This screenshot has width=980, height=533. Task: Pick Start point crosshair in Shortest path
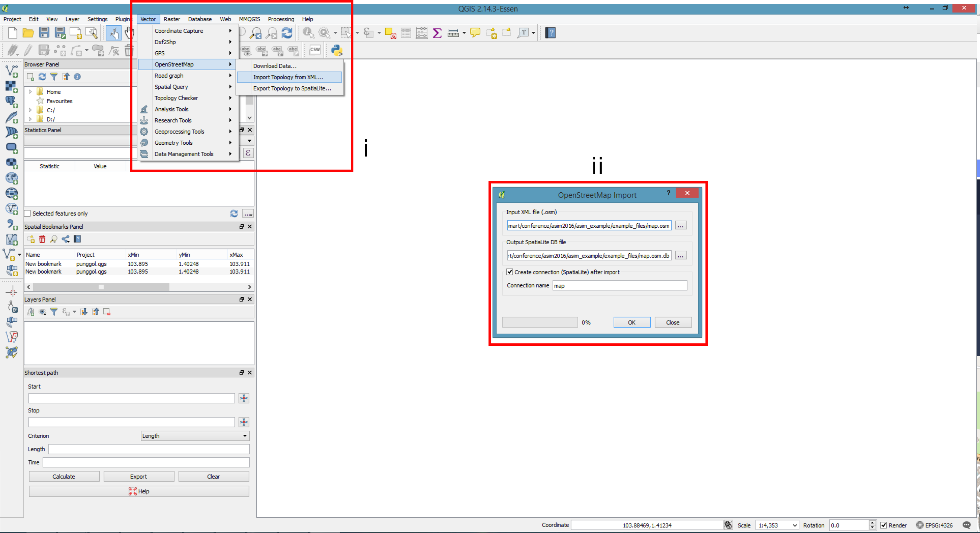244,398
